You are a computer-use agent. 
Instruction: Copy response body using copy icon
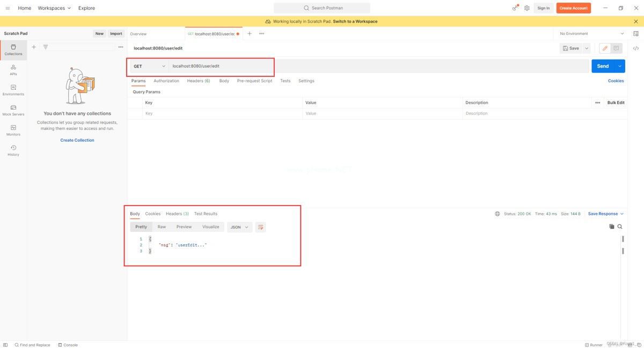pos(611,227)
